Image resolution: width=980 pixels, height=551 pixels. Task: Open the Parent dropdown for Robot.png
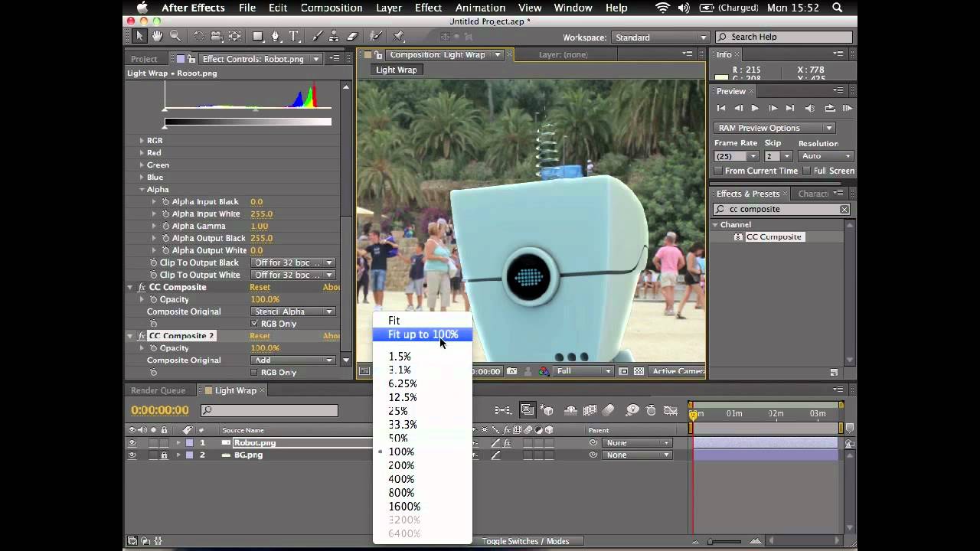[x=636, y=443]
